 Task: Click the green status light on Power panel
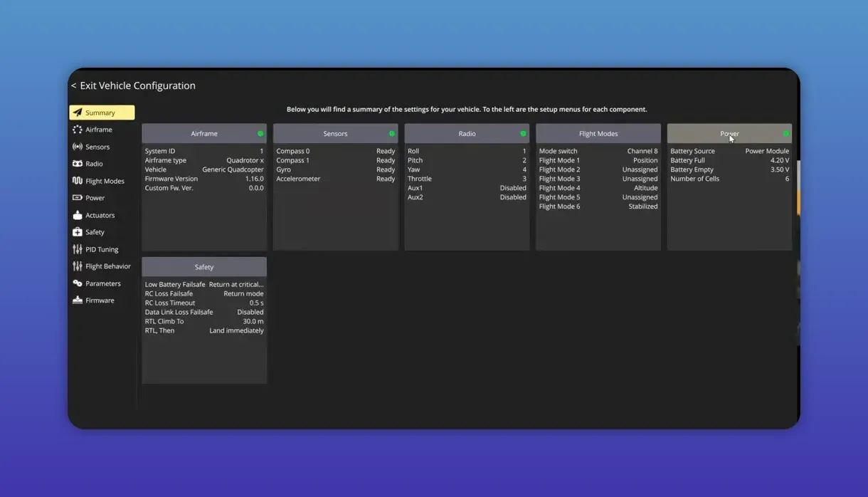pos(787,132)
